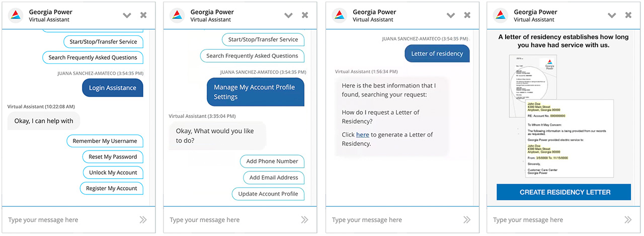The image size is (644, 236).
Task: Pick Add Email Address option
Action: [x=274, y=177]
